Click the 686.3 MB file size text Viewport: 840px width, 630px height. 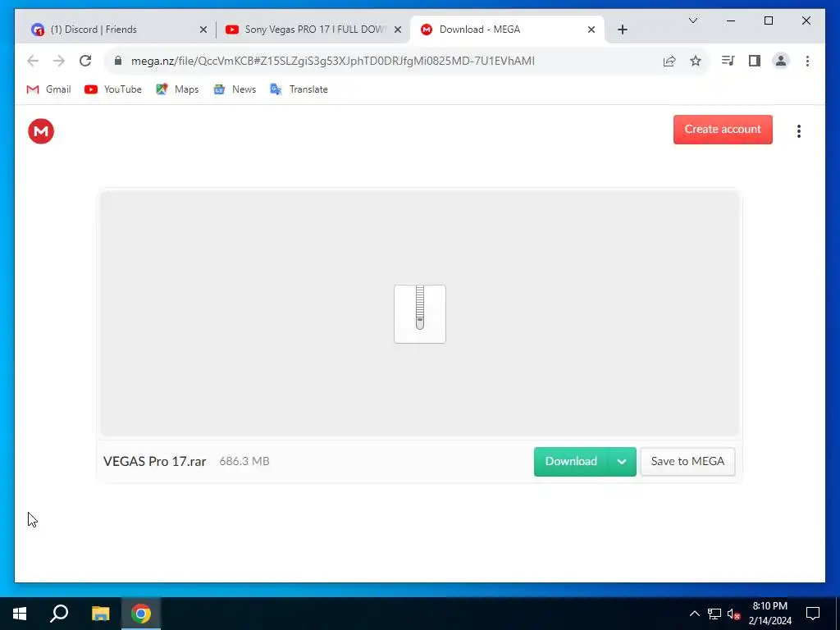click(244, 461)
